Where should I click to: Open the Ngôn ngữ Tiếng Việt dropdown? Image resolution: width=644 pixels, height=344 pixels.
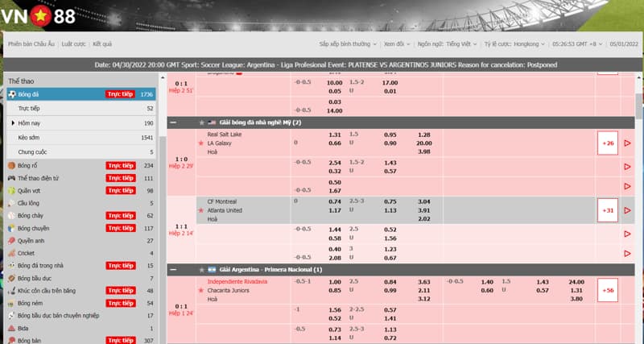point(448,44)
